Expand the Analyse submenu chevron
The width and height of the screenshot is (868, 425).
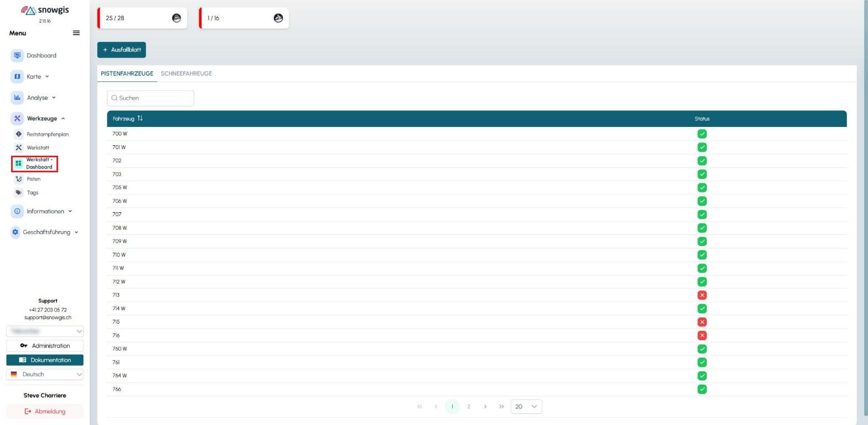point(54,98)
